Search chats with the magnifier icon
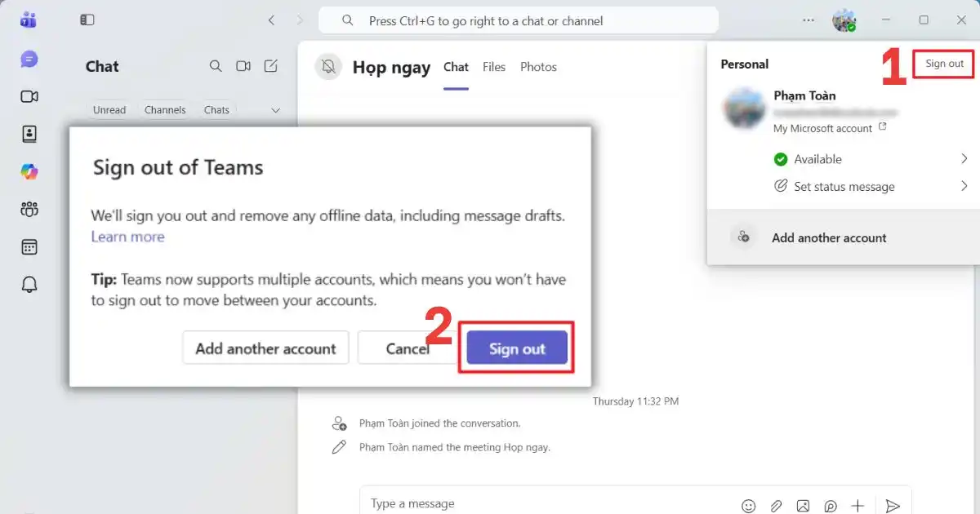Viewport: 980px width, 514px height. click(216, 66)
